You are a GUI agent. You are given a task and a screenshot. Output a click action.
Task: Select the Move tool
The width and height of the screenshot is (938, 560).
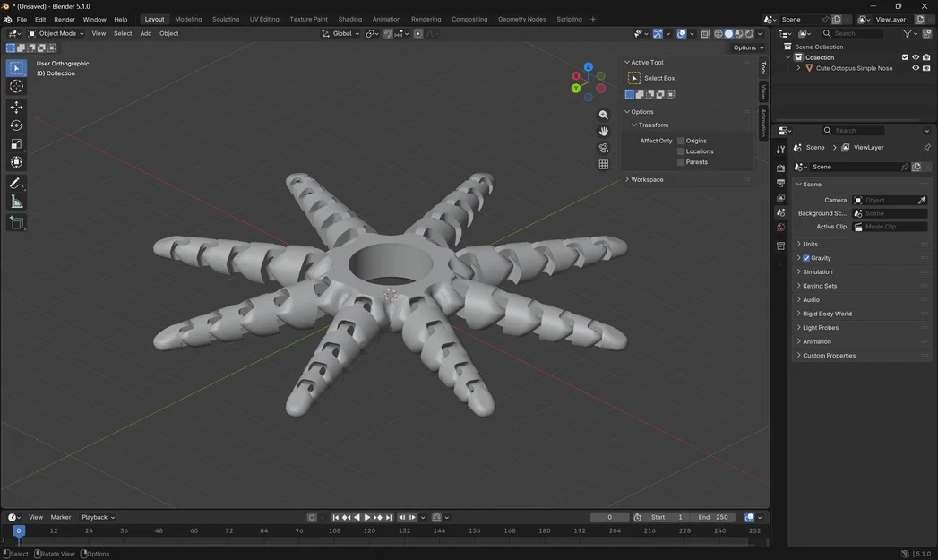coord(15,106)
